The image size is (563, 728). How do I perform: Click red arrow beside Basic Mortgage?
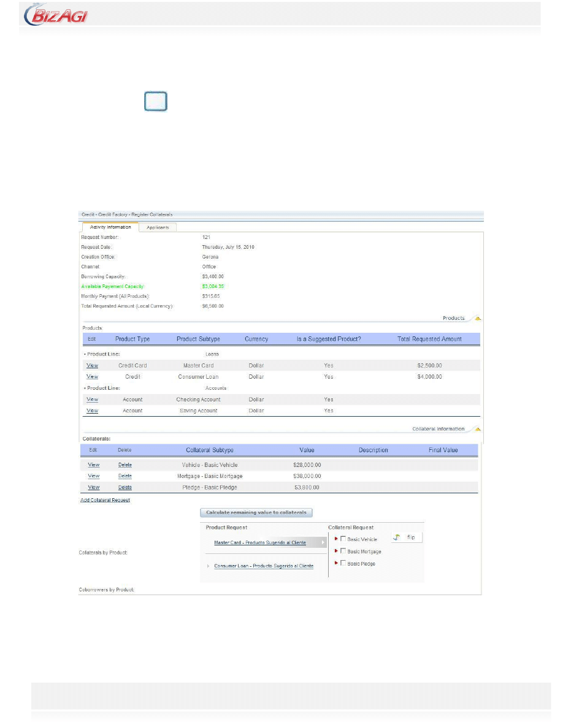(x=336, y=552)
